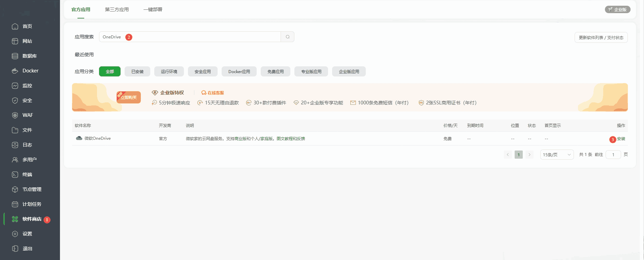
Task: Filter by Docker应用 category
Action: coord(239,71)
